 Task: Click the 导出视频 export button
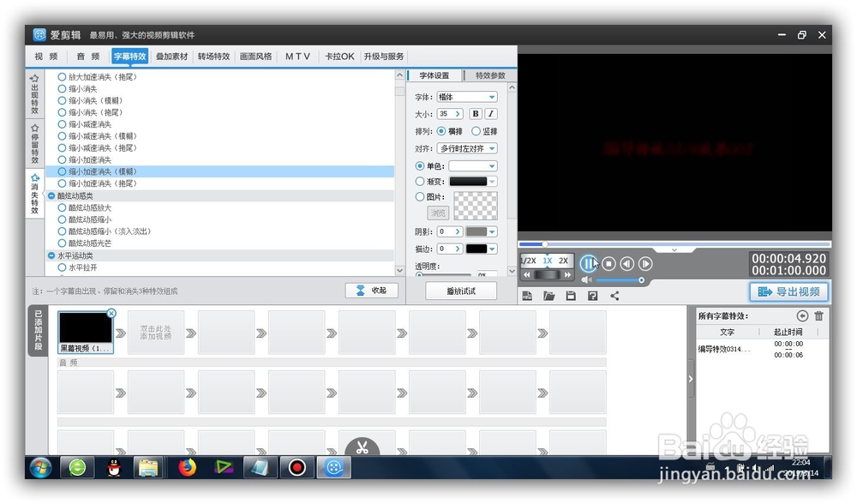788,292
